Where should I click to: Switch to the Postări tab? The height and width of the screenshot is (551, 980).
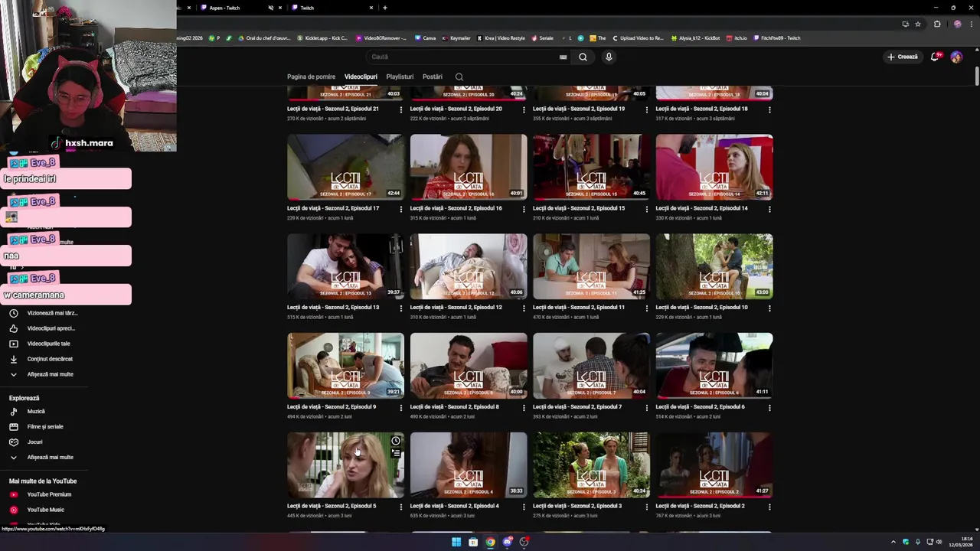click(433, 77)
